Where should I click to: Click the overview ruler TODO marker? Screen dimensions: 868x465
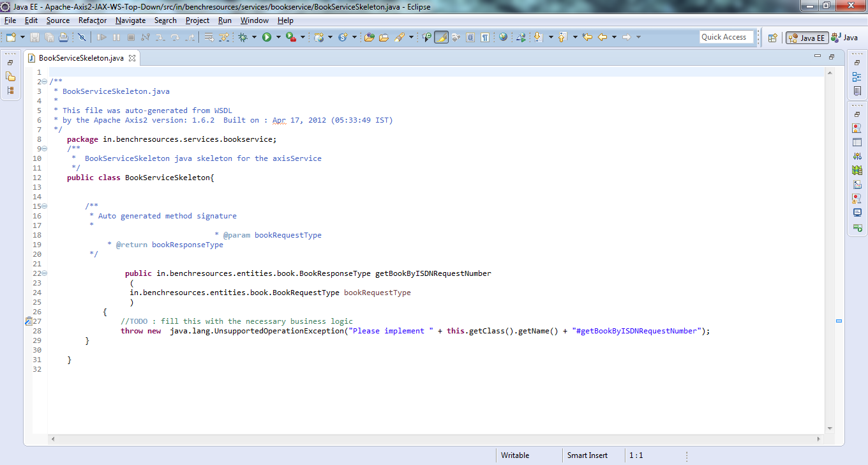click(x=839, y=321)
